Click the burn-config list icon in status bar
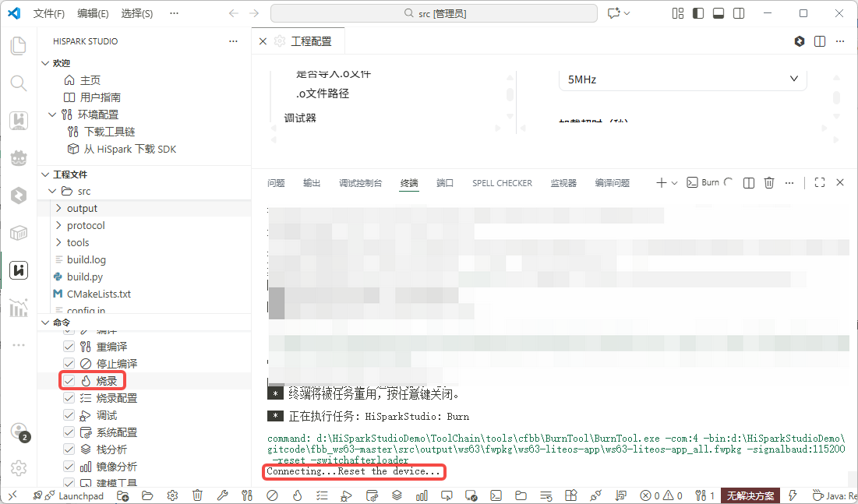This screenshot has height=504, width=858. 322,495
